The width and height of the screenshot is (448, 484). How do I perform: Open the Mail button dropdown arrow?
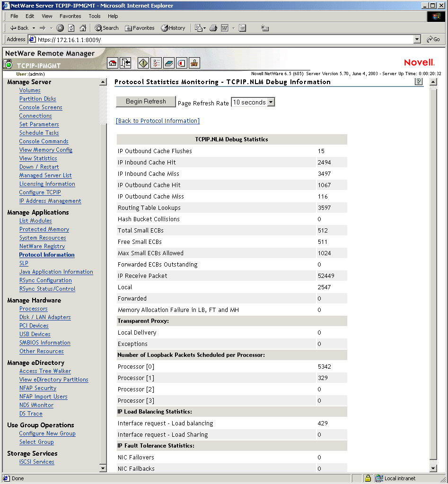pyautogui.click(x=204, y=28)
